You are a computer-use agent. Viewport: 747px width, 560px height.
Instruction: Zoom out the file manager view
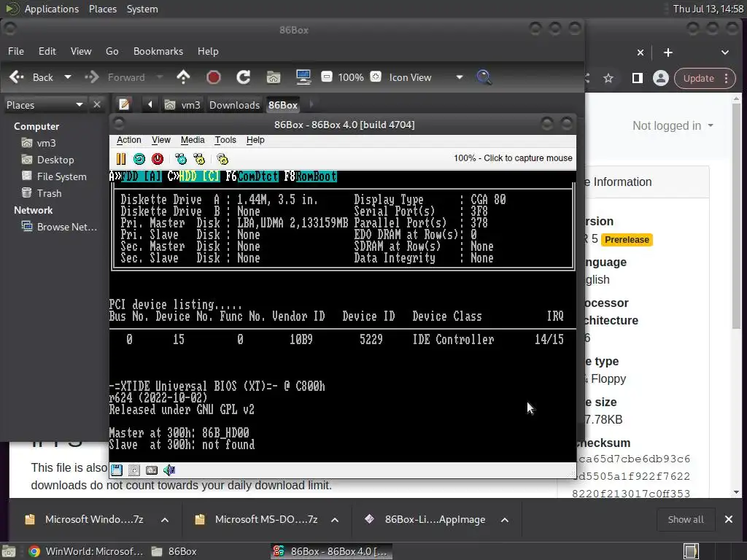click(x=327, y=77)
